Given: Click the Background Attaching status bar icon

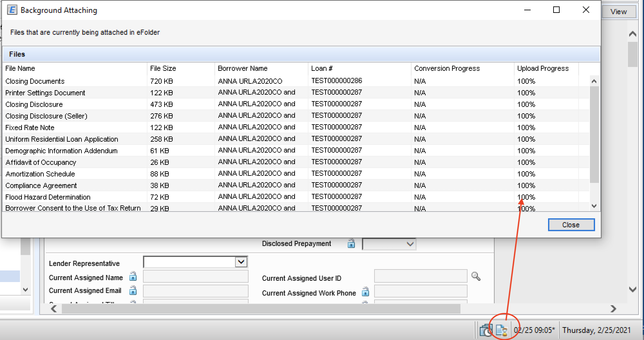Looking at the screenshot, I should 502,330.
